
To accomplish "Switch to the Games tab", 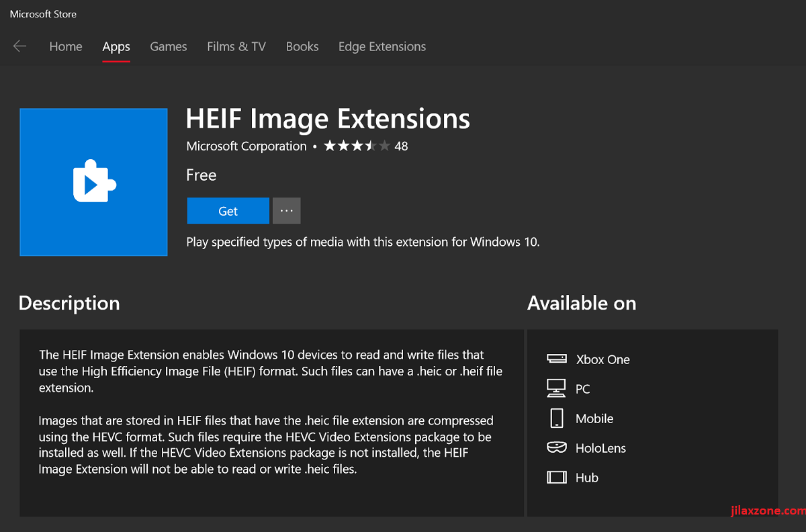I will [x=169, y=46].
